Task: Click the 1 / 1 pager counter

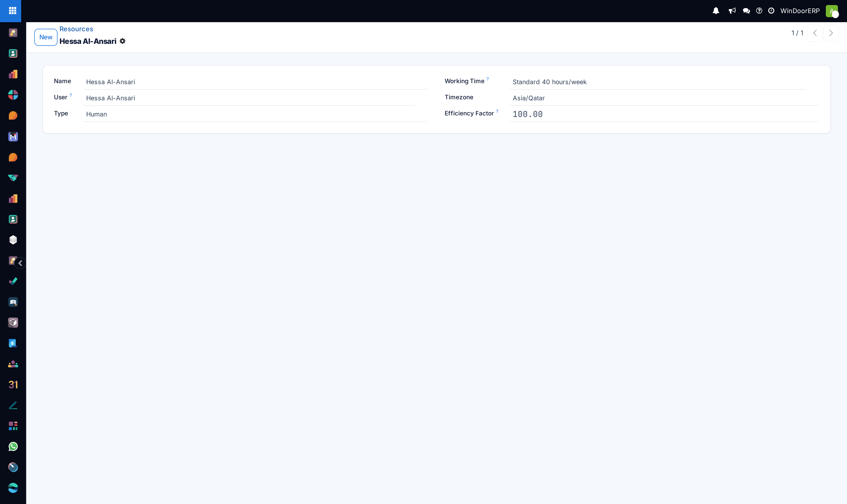Action: tap(797, 33)
